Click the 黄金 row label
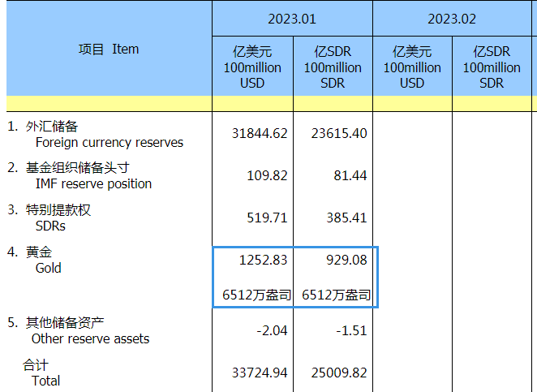This screenshot has width=537, height=392. (x=39, y=252)
